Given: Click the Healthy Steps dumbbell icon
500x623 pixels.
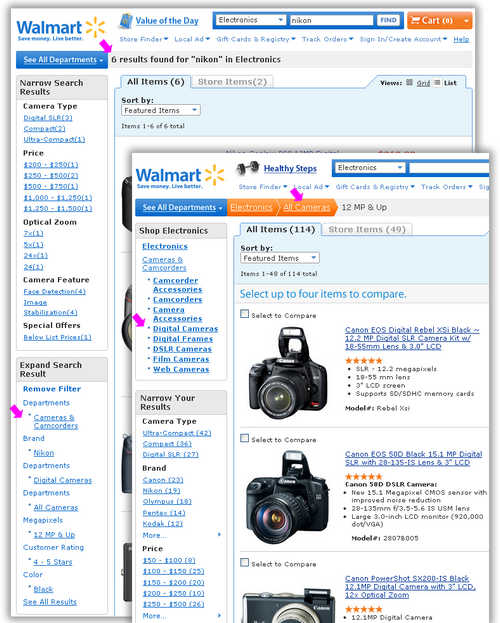Looking at the screenshot, I should [247, 169].
